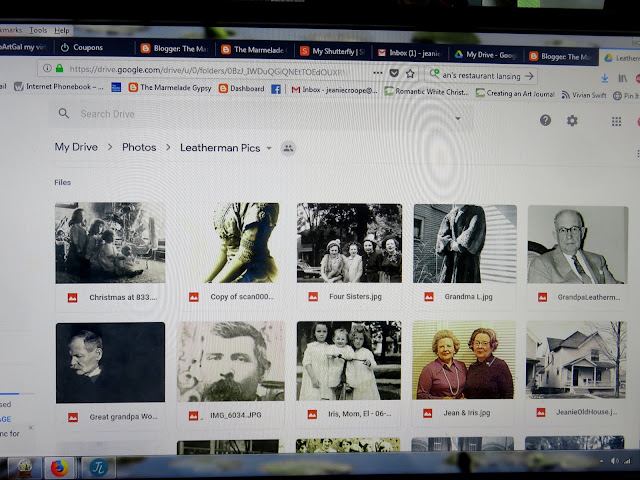Open the Dashboard bookmark
This screenshot has height=480, width=640.
click(x=242, y=88)
